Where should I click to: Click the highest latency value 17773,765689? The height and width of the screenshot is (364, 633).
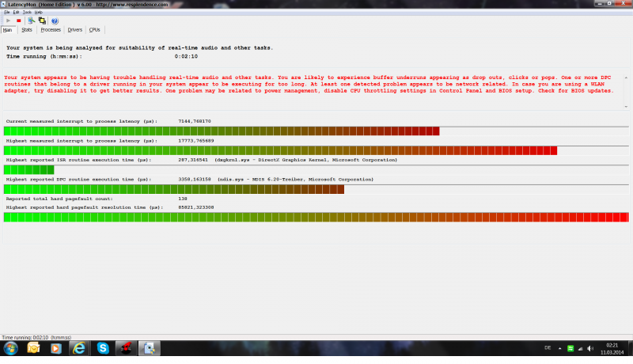click(x=195, y=141)
